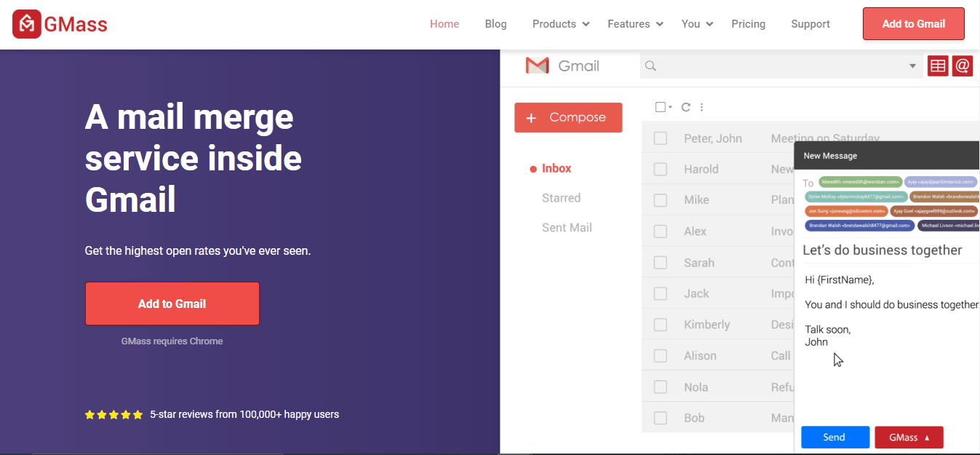Click the red @ email icon

[x=962, y=66]
